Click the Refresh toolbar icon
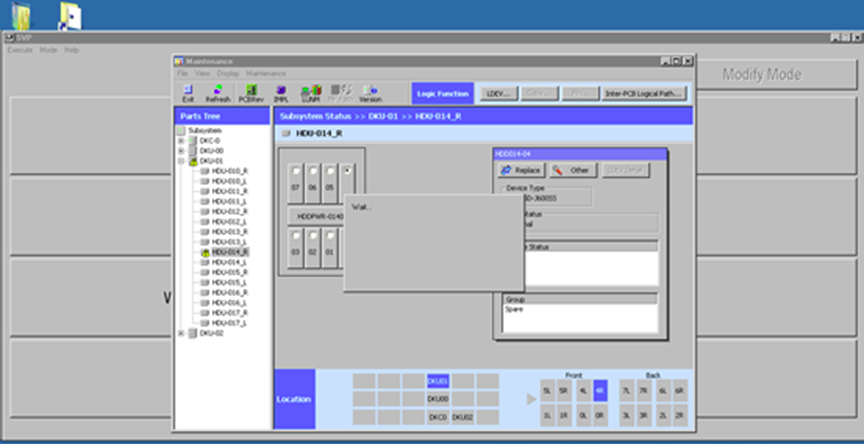Screen dimensions: 864x444 pyautogui.click(x=218, y=93)
